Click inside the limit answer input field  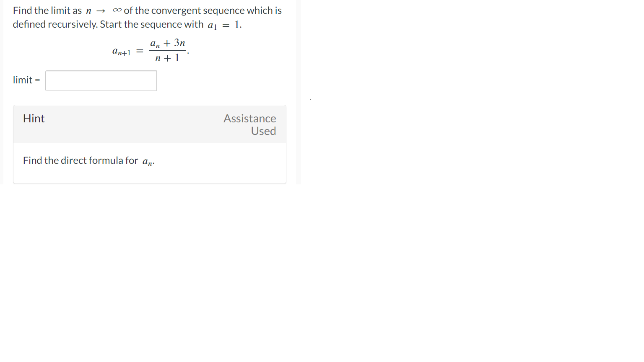(x=101, y=80)
